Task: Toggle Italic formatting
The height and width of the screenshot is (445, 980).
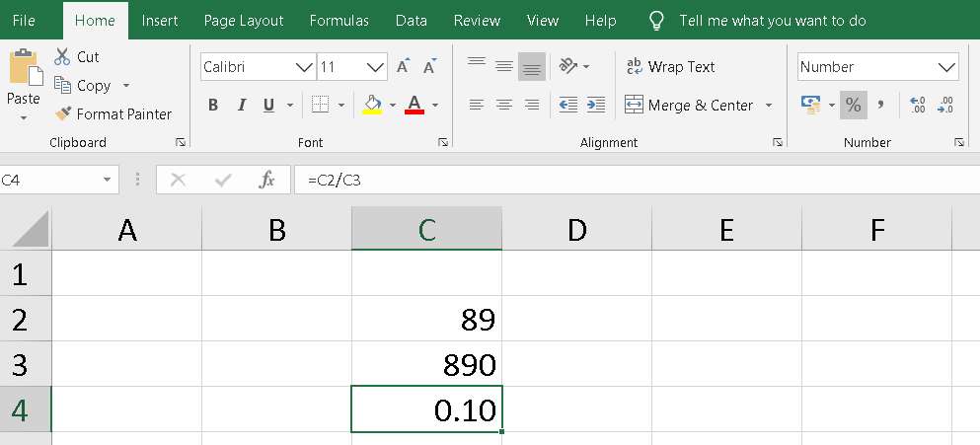Action: click(x=241, y=105)
